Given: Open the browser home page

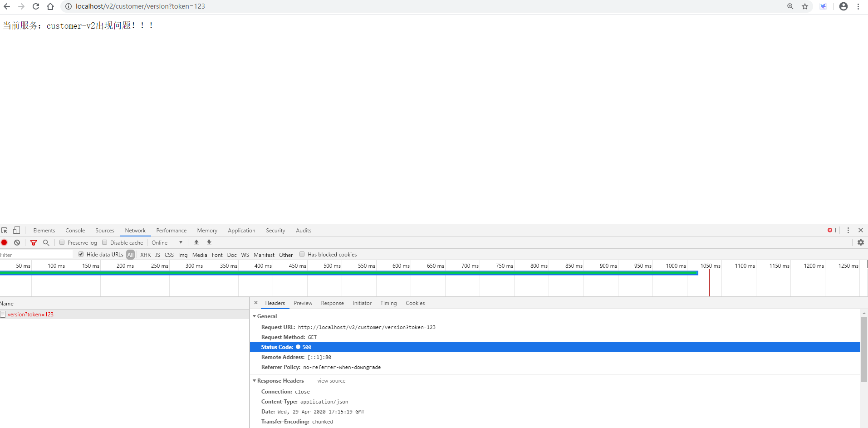Looking at the screenshot, I should click(50, 6).
